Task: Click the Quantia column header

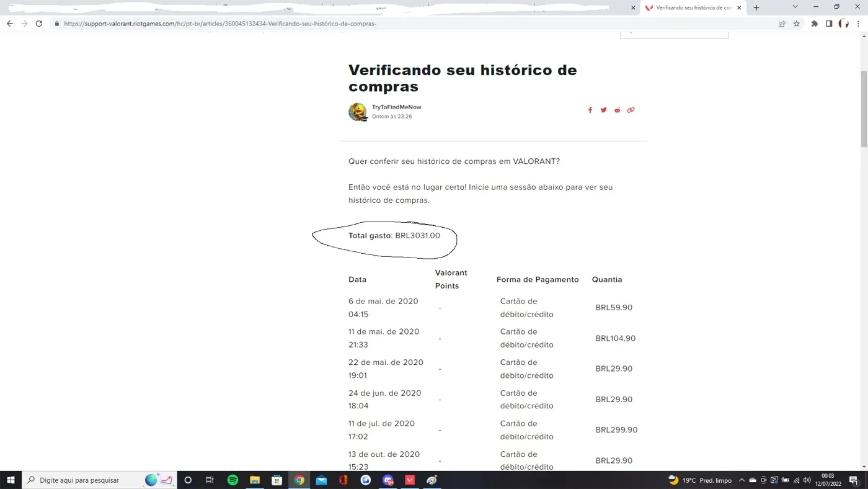Action: pos(607,279)
